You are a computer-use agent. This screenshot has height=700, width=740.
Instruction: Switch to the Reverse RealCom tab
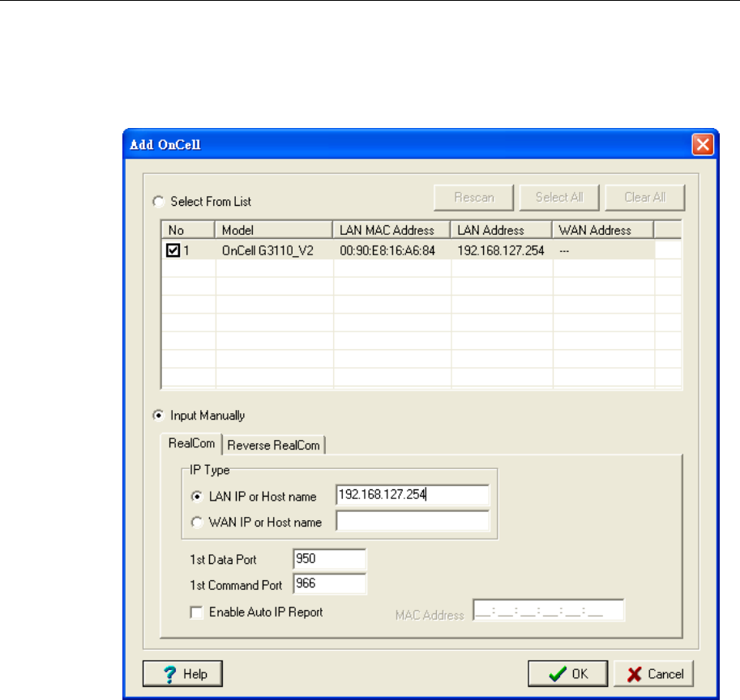(274, 445)
